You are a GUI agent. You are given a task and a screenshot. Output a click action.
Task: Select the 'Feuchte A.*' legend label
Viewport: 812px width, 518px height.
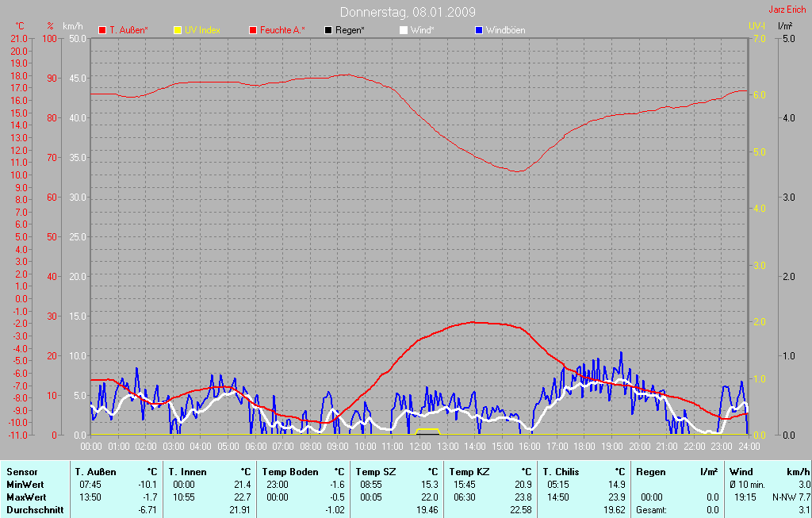click(282, 30)
